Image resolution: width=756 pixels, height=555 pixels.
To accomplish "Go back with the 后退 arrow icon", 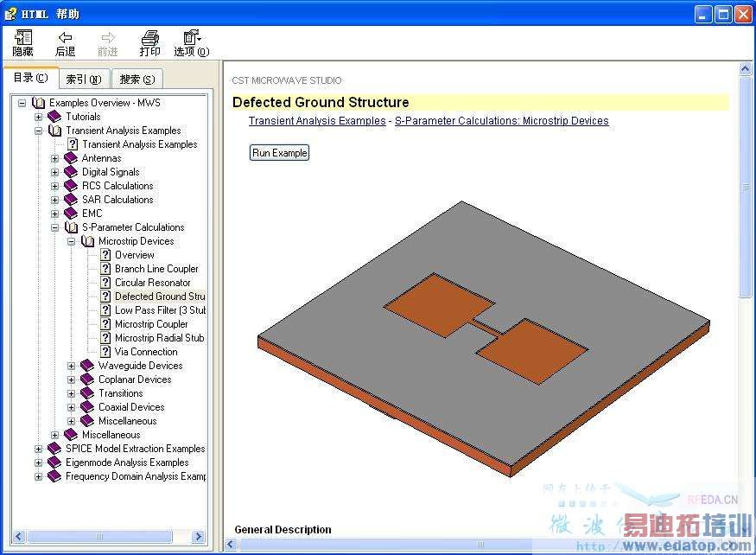I will (65, 38).
